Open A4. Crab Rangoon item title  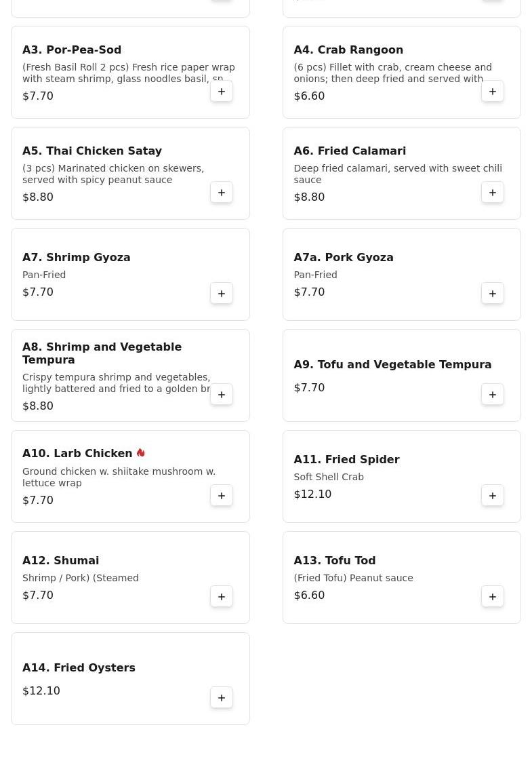point(348,50)
